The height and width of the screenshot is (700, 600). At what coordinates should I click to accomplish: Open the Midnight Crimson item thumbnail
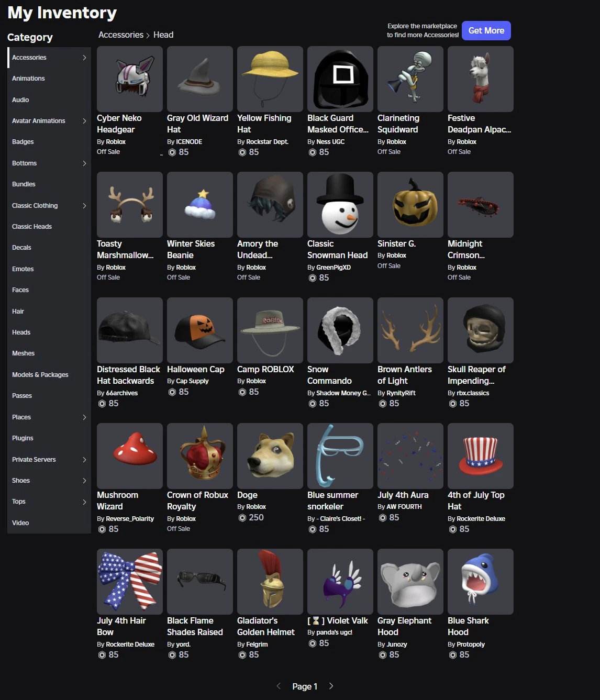pos(481,205)
